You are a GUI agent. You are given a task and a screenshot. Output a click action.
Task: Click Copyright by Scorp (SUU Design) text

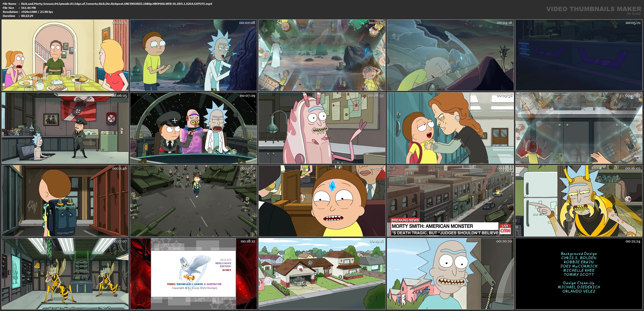pyautogui.click(x=194, y=288)
